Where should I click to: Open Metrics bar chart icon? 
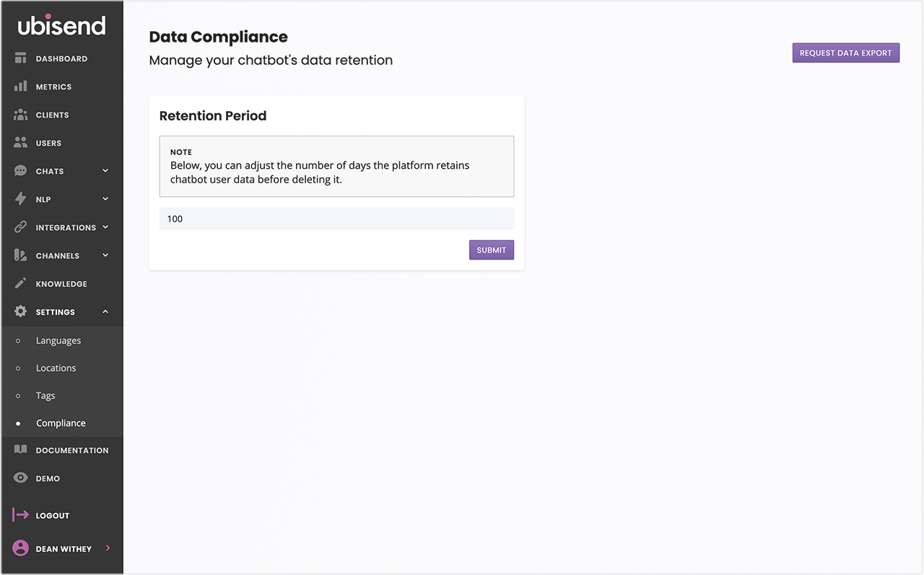20,87
